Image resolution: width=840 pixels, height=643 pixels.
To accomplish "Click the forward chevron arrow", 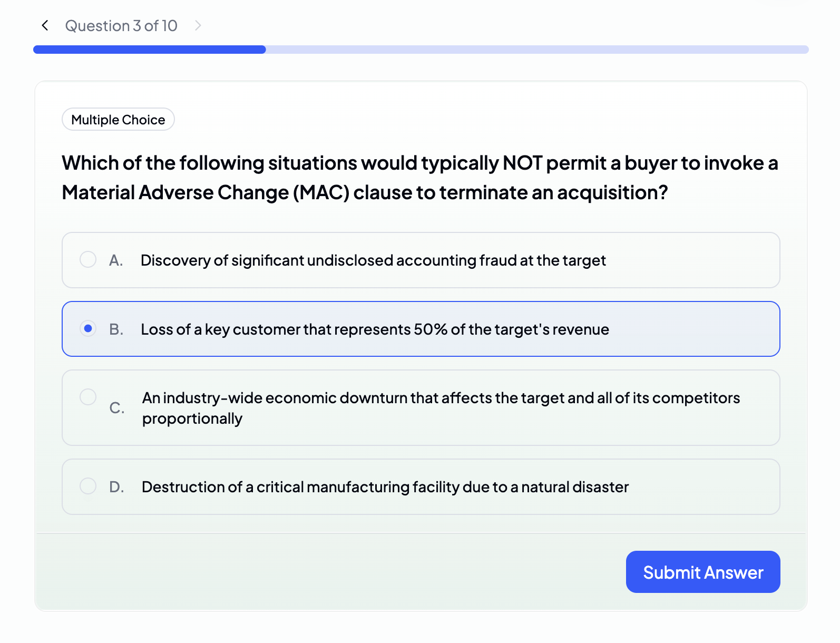I will pos(198,25).
